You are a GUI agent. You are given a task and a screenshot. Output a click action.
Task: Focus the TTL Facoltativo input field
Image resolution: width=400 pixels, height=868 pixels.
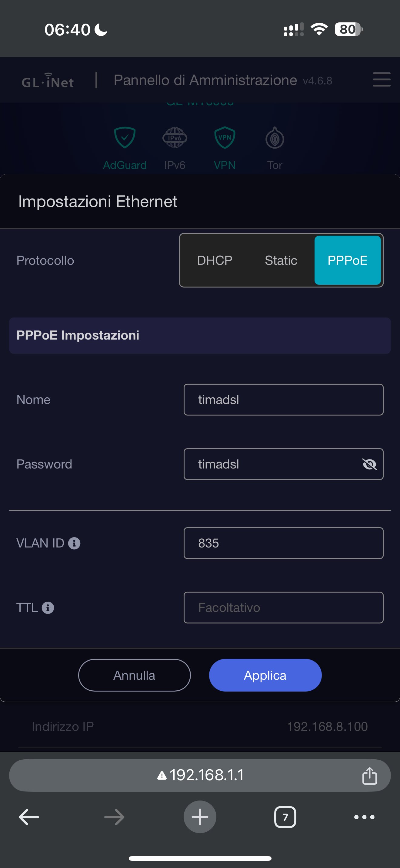point(283,607)
